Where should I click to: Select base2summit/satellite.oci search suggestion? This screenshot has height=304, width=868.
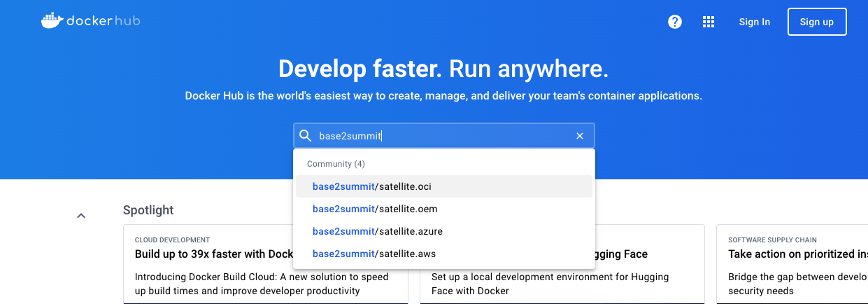coord(444,186)
